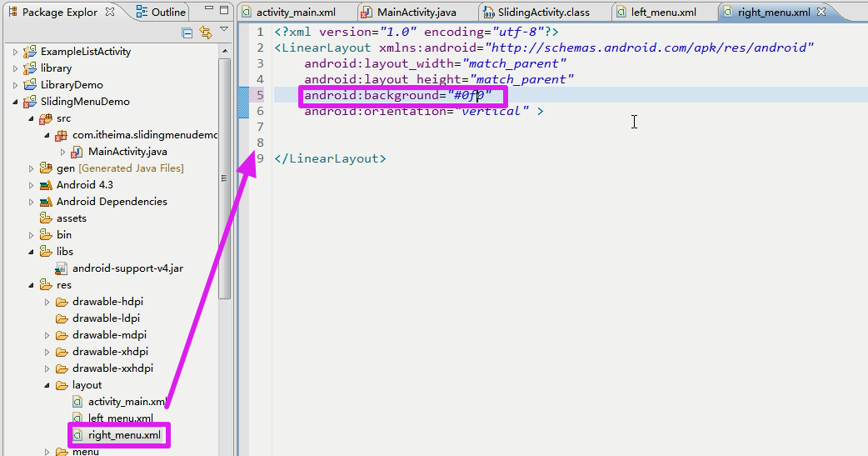Click the libs folder icon
Viewport: 868px width, 456px height.
(x=45, y=252)
